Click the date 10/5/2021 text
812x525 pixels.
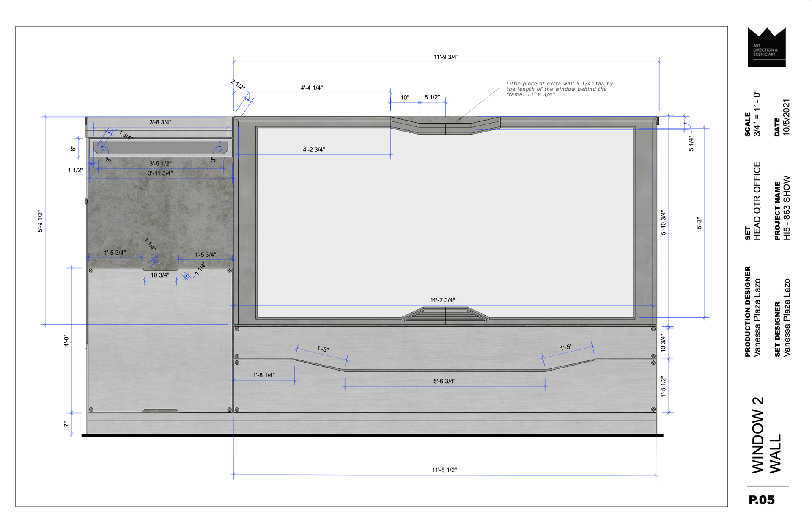786,118
